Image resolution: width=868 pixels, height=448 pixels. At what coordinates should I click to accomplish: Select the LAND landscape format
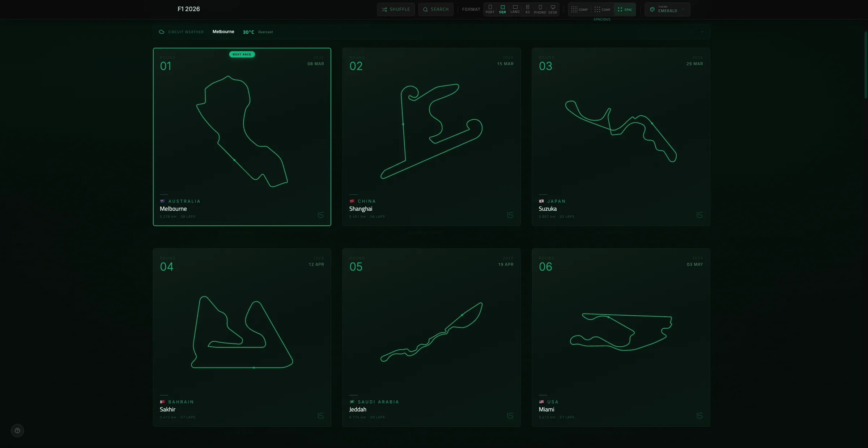point(515,9)
